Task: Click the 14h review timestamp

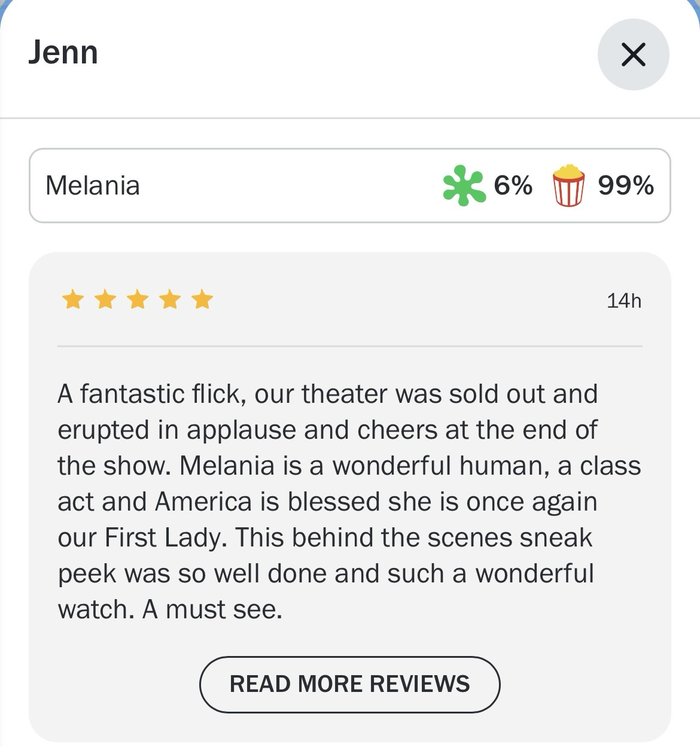Action: click(x=623, y=300)
